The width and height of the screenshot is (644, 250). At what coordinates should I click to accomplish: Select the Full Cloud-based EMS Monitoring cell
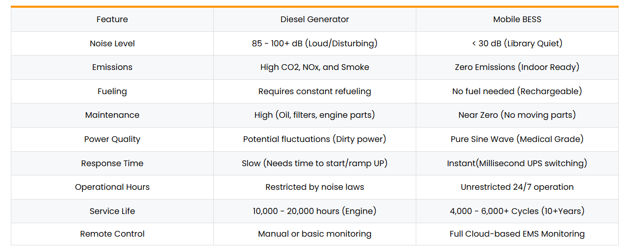click(x=517, y=234)
